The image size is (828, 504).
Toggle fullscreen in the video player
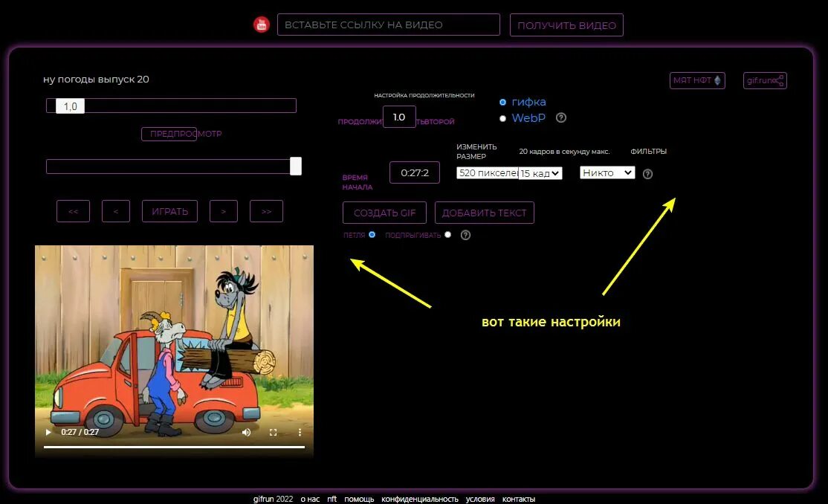click(x=273, y=431)
